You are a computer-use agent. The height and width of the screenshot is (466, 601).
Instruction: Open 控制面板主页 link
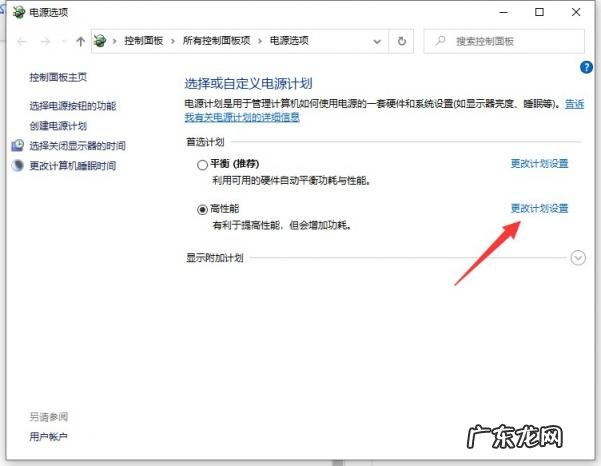[x=58, y=77]
